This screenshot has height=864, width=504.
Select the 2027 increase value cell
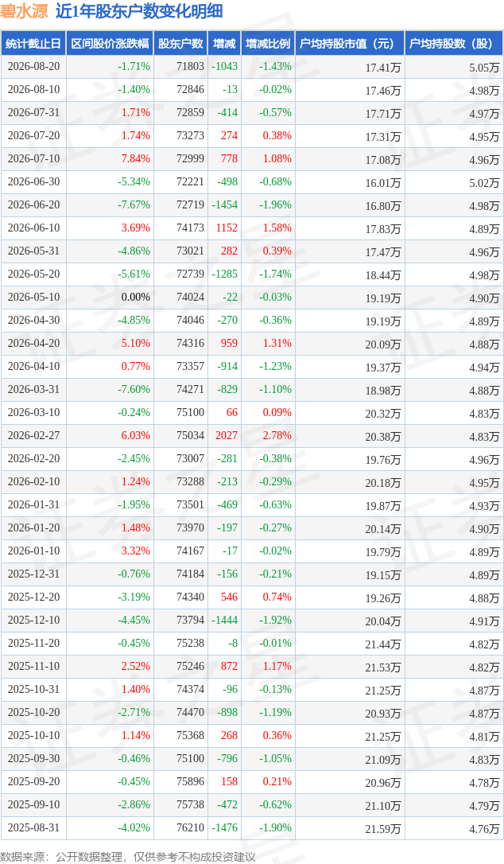[227, 435]
